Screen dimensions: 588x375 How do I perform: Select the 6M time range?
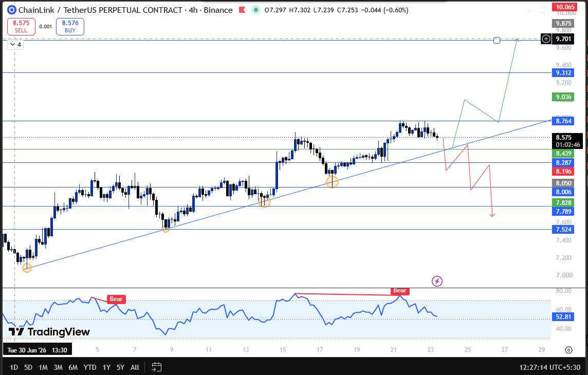click(x=73, y=367)
